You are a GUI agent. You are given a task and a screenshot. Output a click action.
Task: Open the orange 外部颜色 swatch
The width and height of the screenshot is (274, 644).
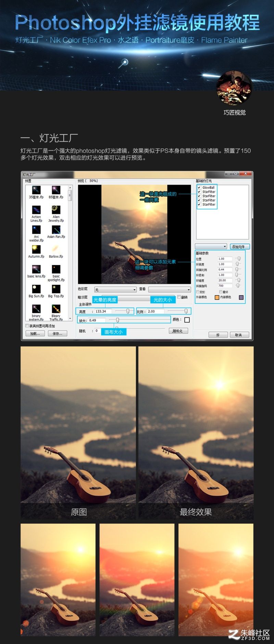(x=217, y=297)
